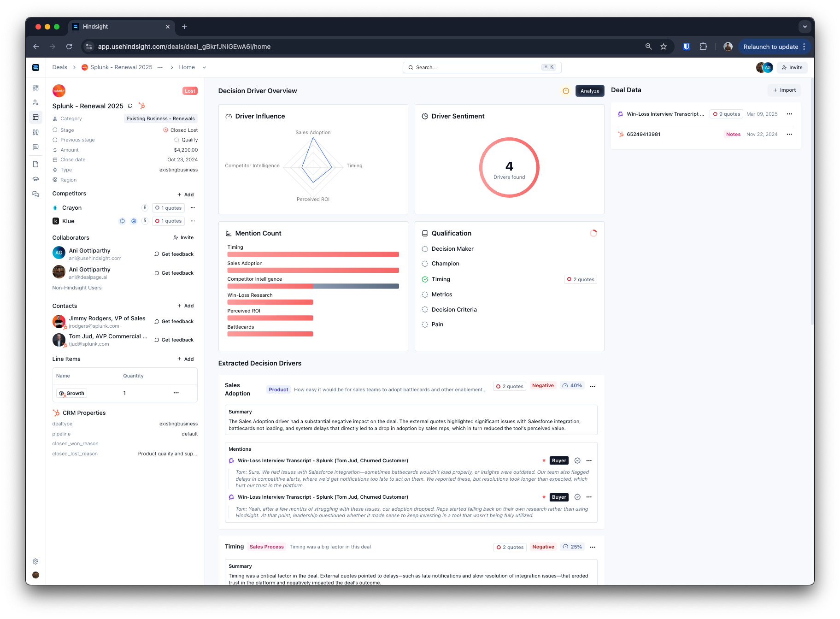Reload the browser page
840x619 pixels.
[69, 47]
